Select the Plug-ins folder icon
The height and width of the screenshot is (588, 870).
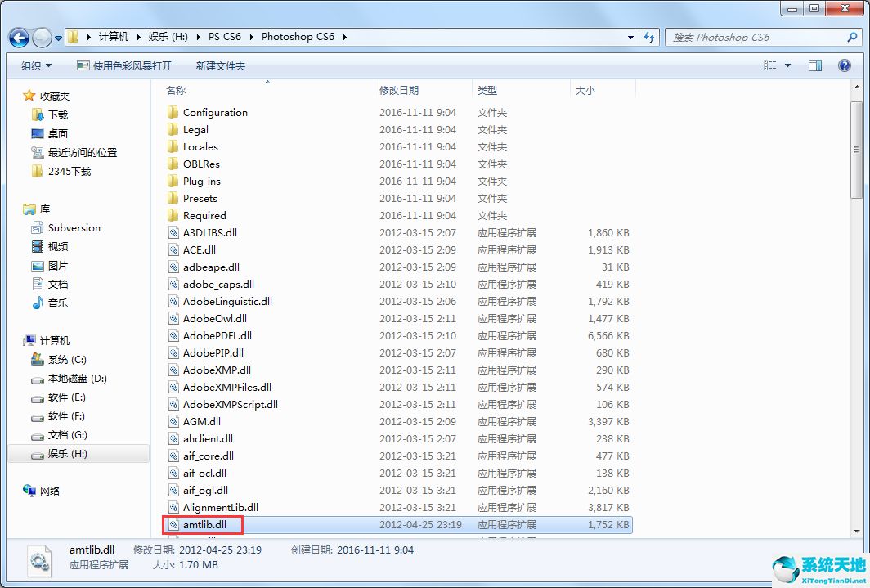(x=173, y=182)
